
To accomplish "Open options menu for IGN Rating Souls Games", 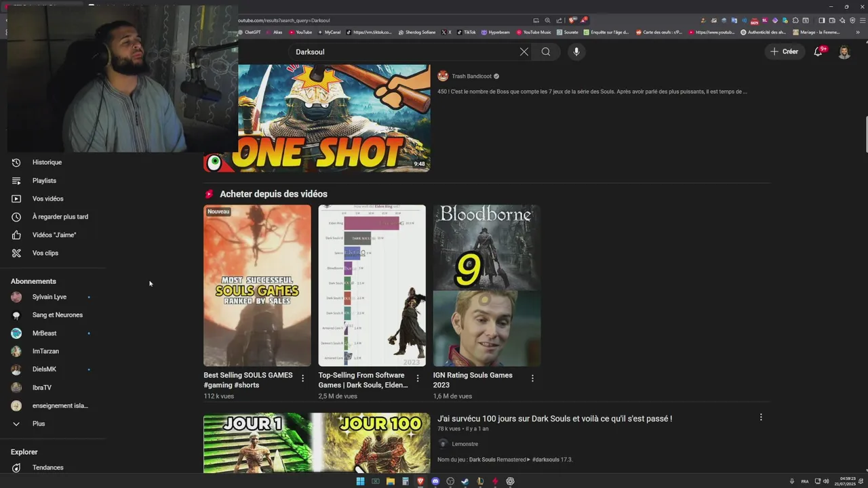I will [532, 378].
